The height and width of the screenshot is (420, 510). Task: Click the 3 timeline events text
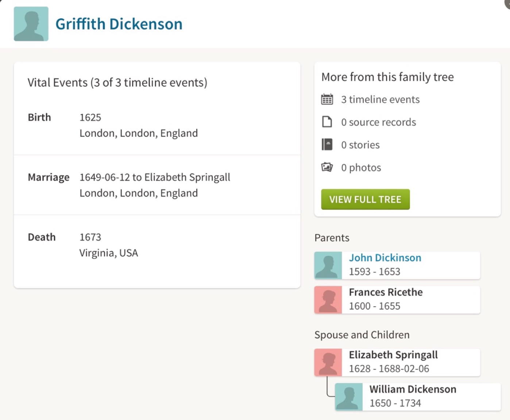tap(380, 100)
